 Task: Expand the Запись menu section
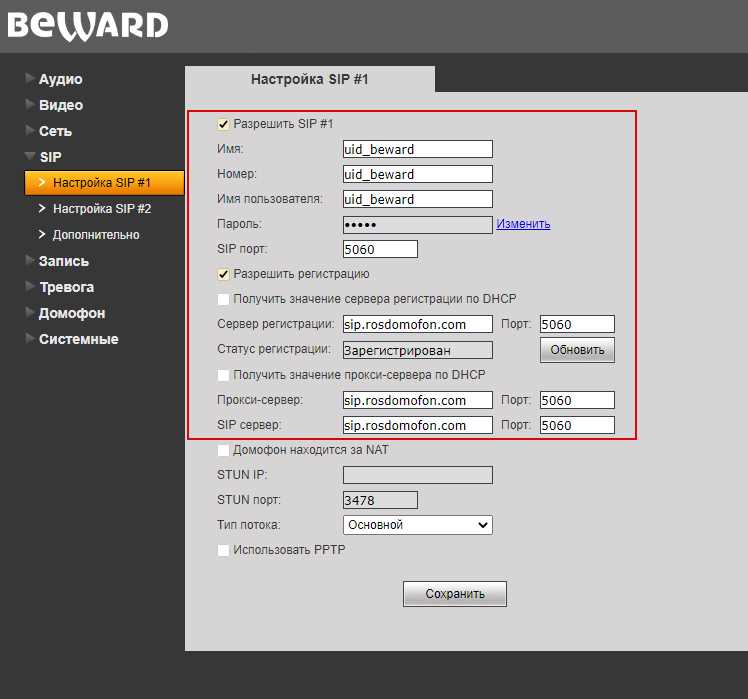63,261
